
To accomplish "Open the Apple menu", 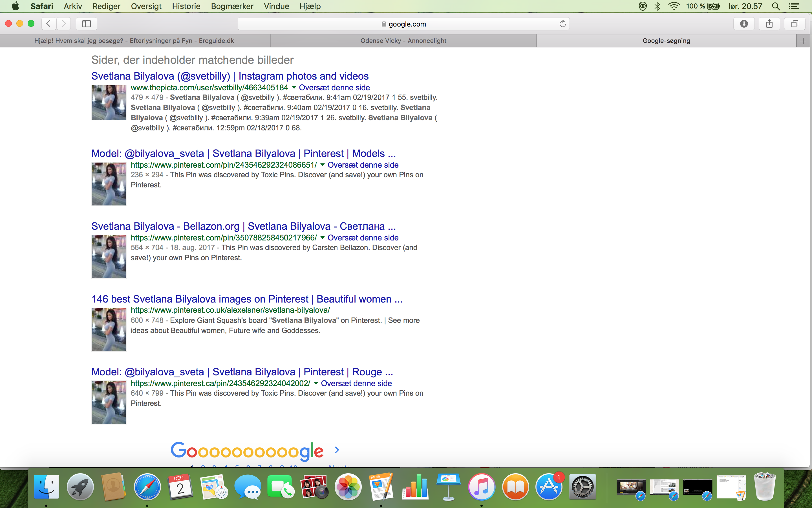I will coord(16,6).
